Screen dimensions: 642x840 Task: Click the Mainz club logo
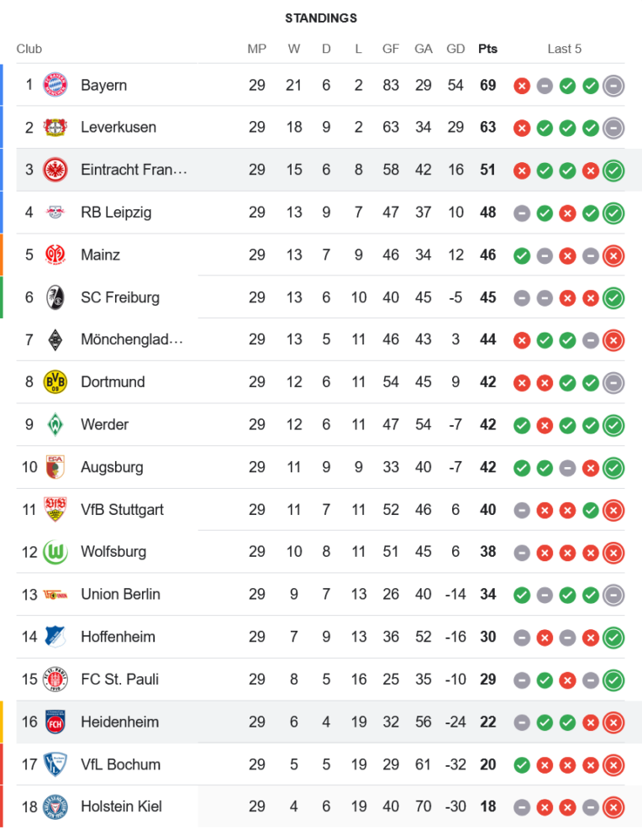(x=55, y=255)
